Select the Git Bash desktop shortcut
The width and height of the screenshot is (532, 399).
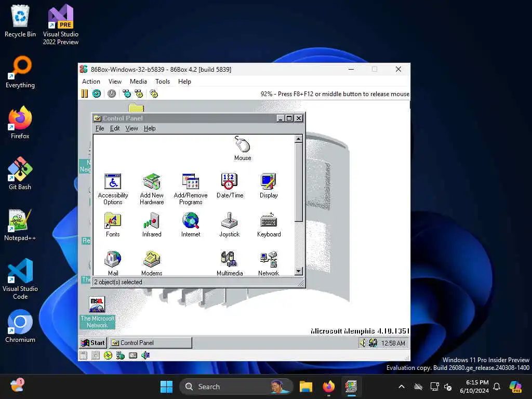(20, 174)
